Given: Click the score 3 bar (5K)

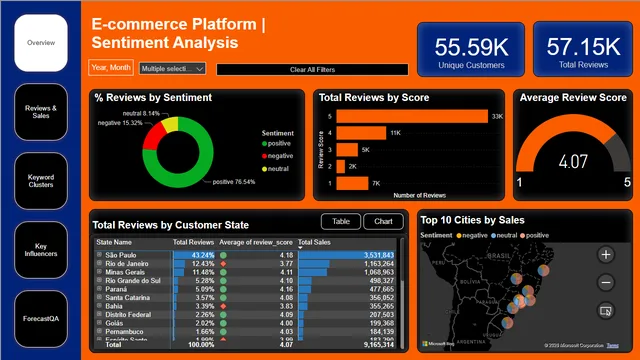Looking at the screenshot, I should coord(347,150).
